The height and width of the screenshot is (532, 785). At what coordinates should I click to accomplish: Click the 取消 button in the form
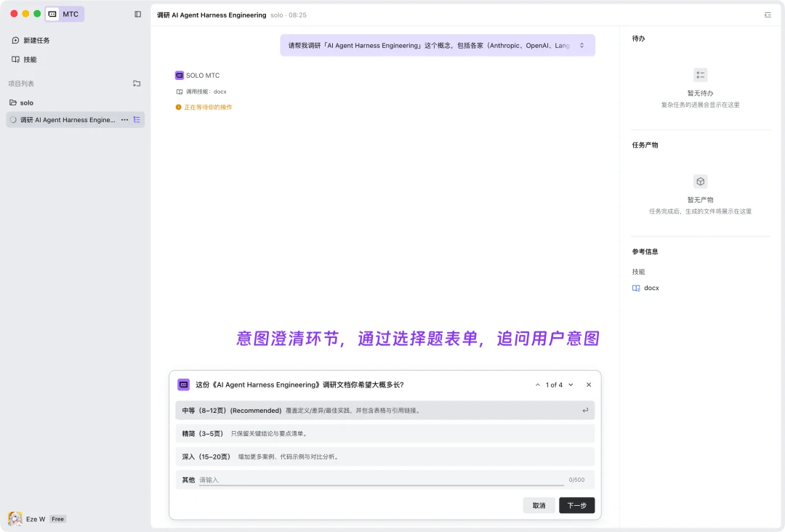(539, 505)
